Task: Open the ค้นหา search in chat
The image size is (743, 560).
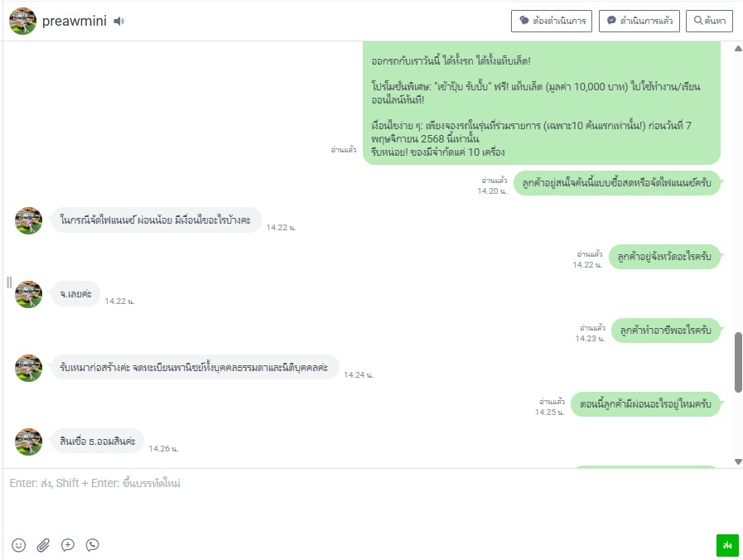Action: click(x=709, y=21)
